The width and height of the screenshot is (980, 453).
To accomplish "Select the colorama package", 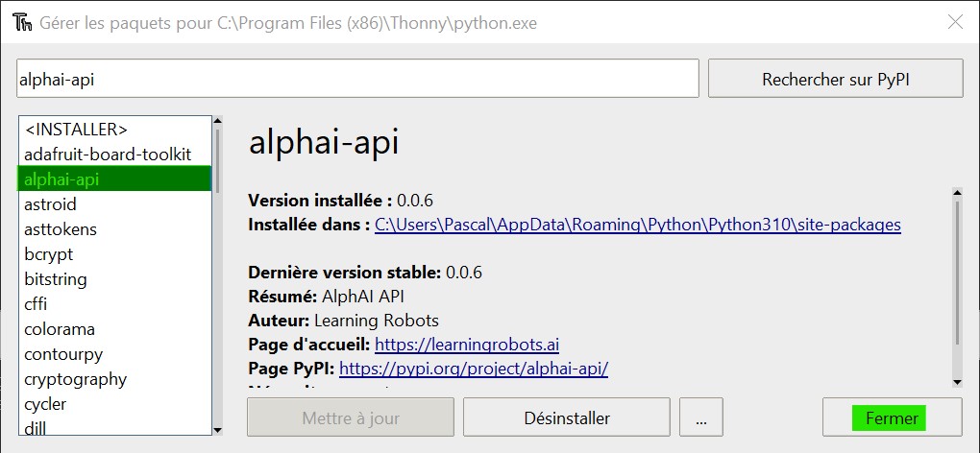I will (x=60, y=329).
